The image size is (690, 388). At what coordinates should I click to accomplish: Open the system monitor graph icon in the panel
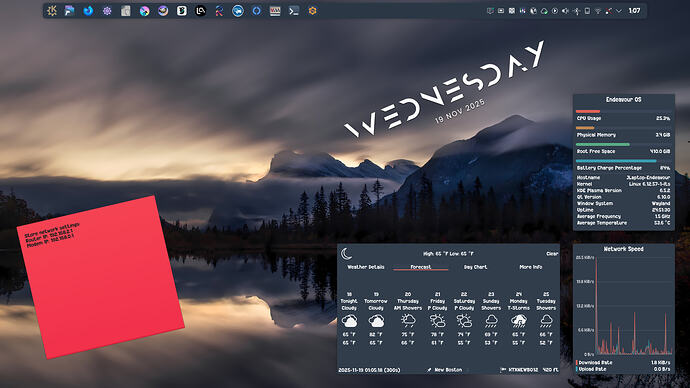tap(275, 11)
